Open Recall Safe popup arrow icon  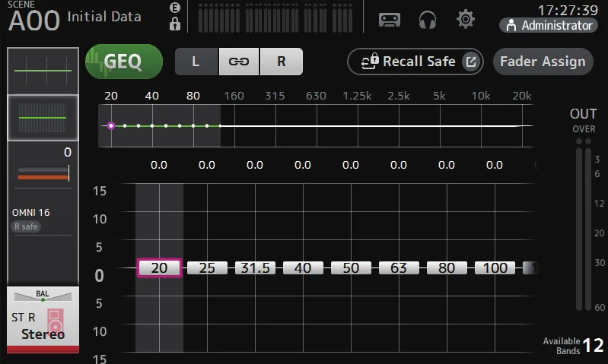point(471,62)
